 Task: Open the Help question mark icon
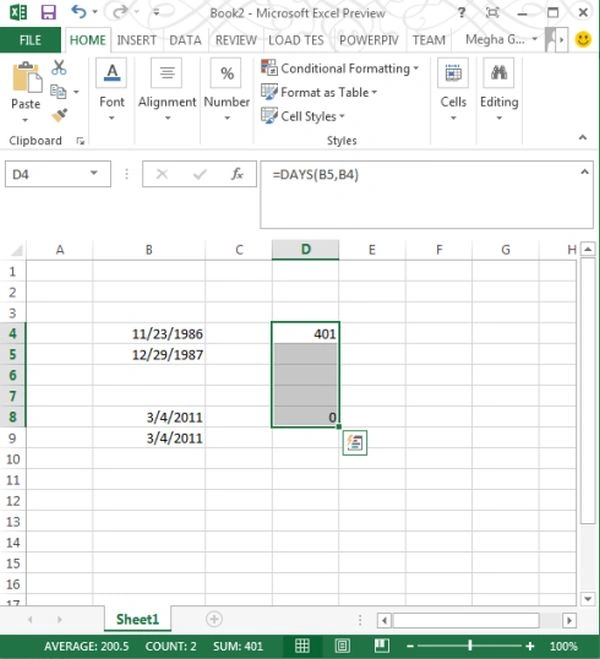pyautogui.click(x=461, y=13)
